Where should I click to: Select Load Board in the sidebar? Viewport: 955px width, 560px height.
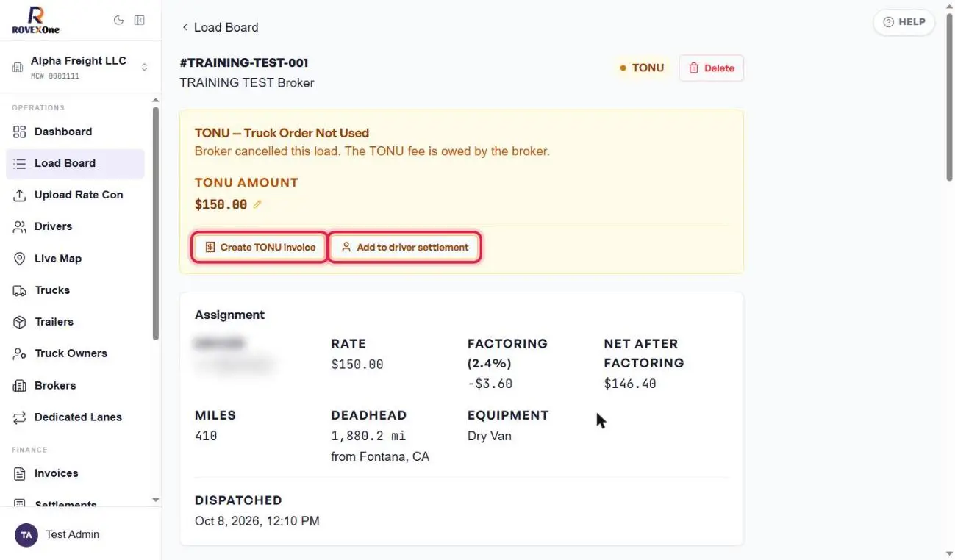(x=75, y=163)
